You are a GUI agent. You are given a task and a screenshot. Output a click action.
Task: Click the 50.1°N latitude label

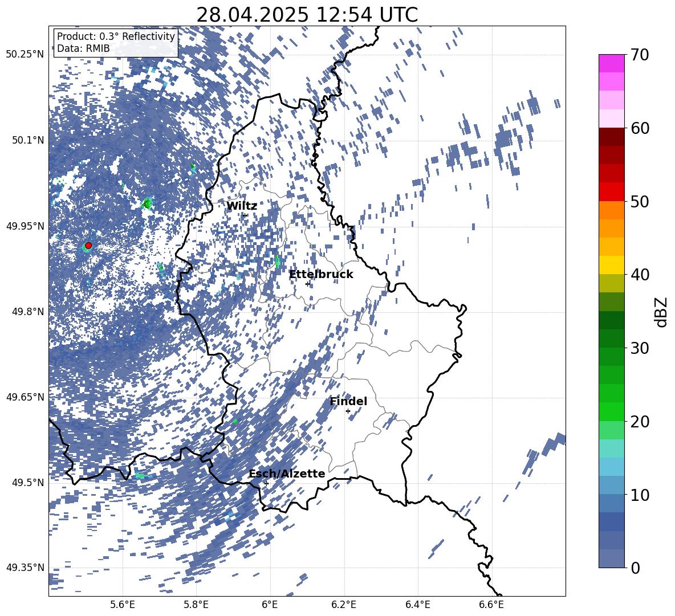point(27,140)
